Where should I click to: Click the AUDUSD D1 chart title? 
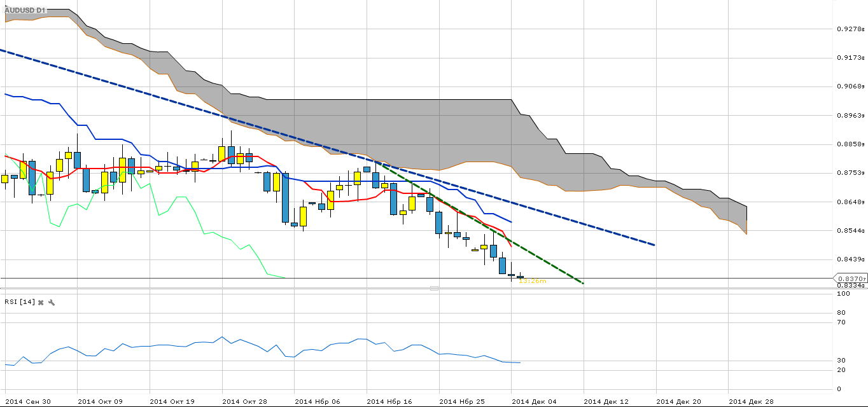click(25, 11)
